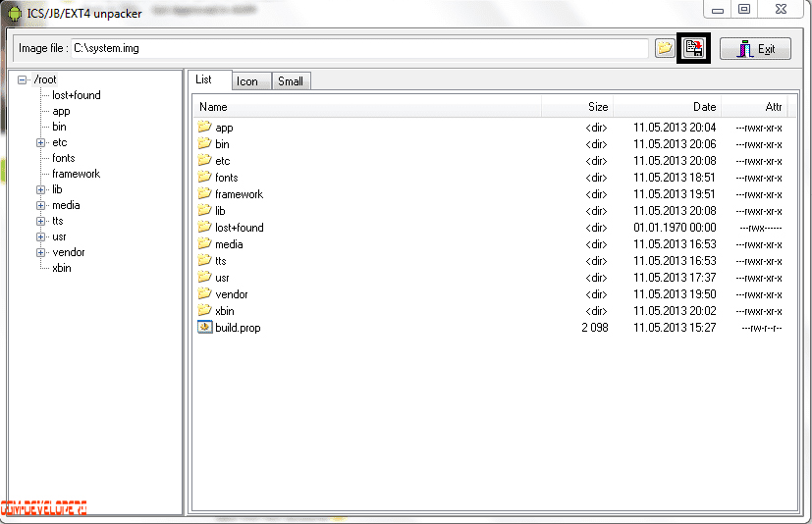
Task: Click the usr folder icon in list
Action: tap(204, 277)
